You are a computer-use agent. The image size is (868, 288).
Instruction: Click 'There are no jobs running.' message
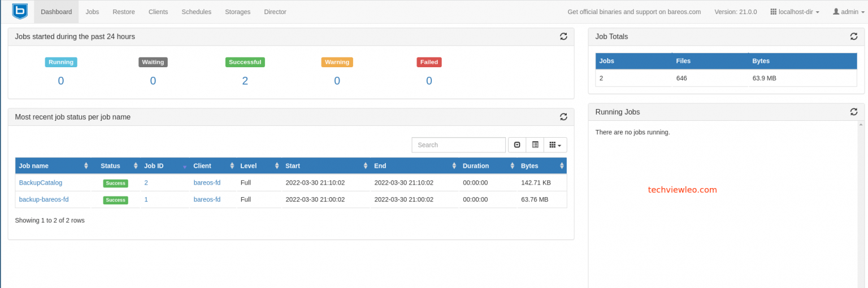click(x=632, y=132)
